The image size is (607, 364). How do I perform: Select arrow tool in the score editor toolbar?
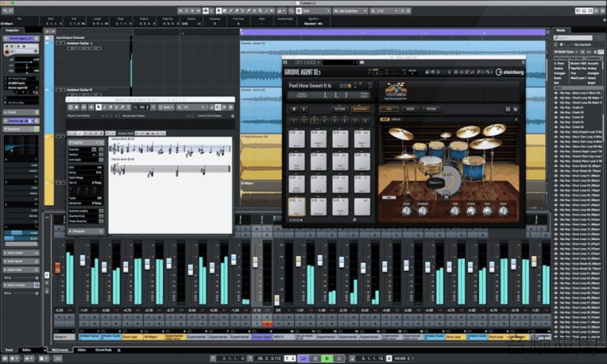click(x=98, y=107)
